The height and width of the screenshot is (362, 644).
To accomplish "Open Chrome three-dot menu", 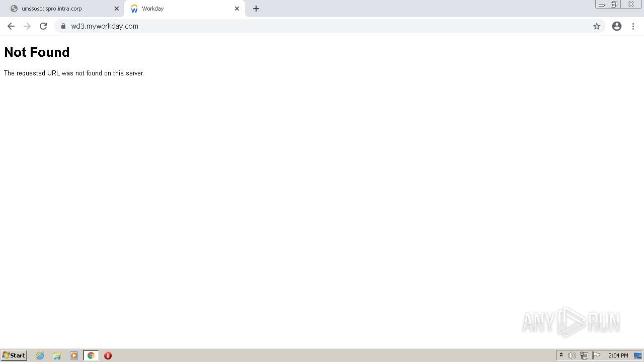I will (x=633, y=26).
